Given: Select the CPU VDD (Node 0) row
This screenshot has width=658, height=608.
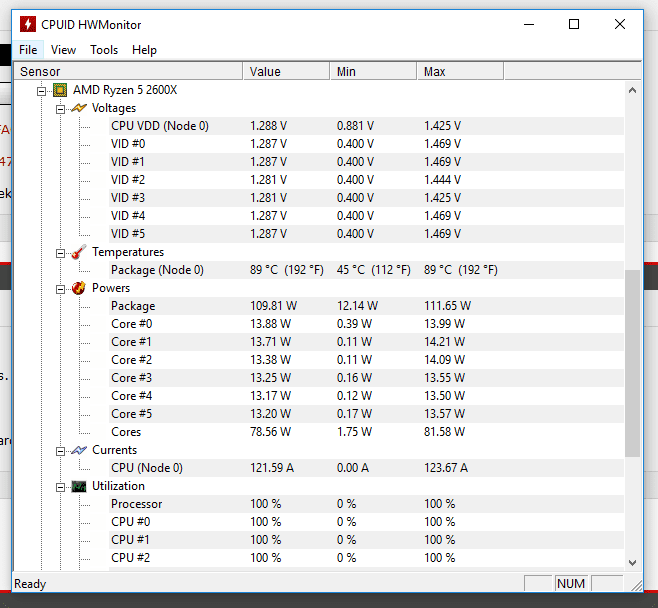Looking at the screenshot, I should (366, 126).
